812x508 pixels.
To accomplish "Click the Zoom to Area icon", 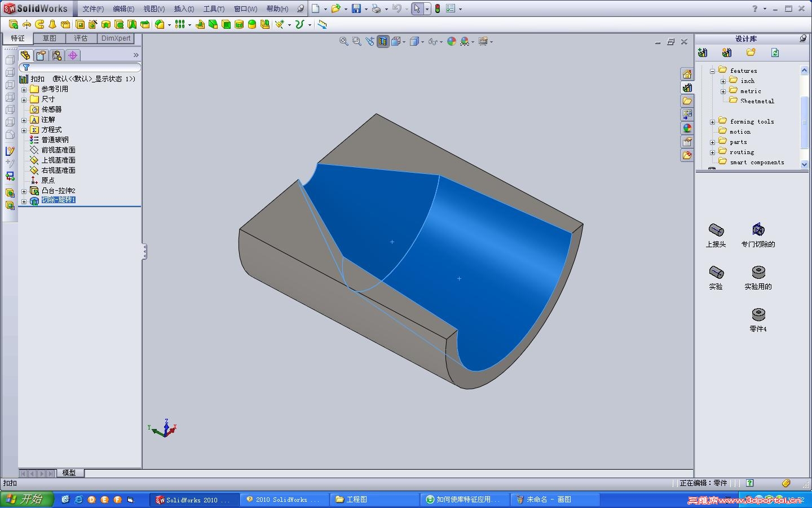I will [357, 41].
